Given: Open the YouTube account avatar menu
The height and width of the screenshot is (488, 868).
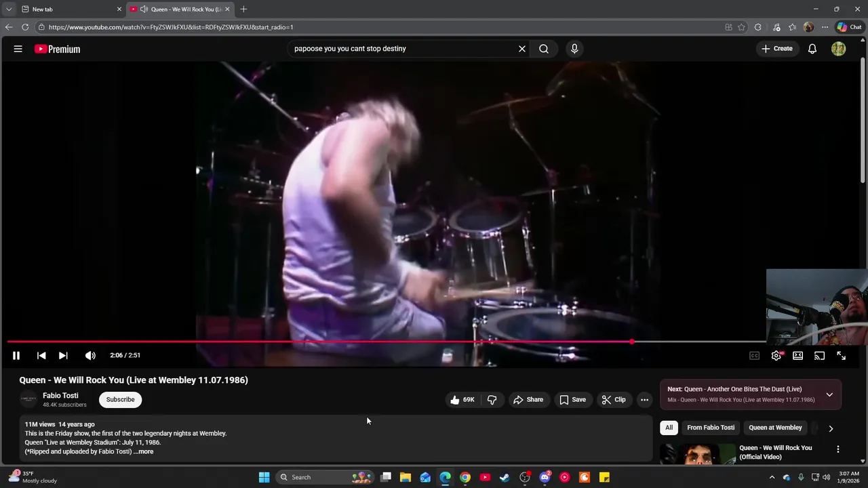Looking at the screenshot, I should pyautogui.click(x=839, y=49).
